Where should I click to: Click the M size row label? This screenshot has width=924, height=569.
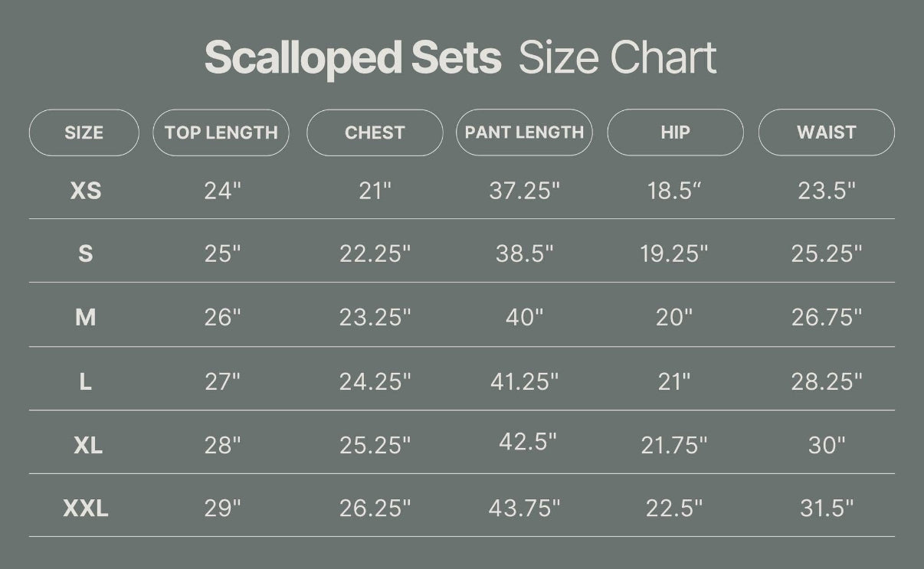point(86,317)
